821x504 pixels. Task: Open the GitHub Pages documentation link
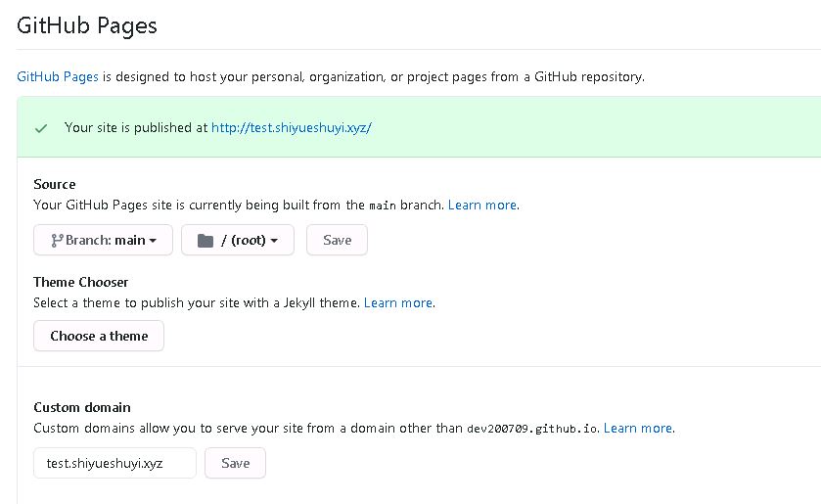pyautogui.click(x=58, y=77)
